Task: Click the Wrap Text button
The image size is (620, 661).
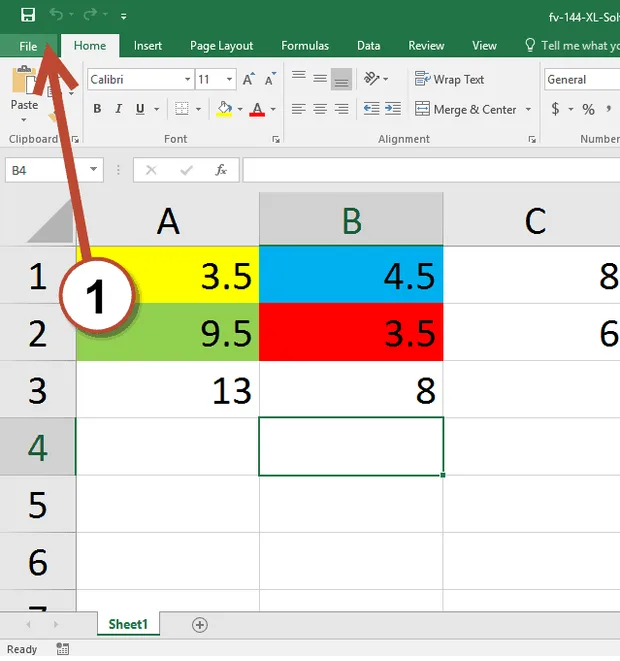Action: pyautogui.click(x=449, y=79)
